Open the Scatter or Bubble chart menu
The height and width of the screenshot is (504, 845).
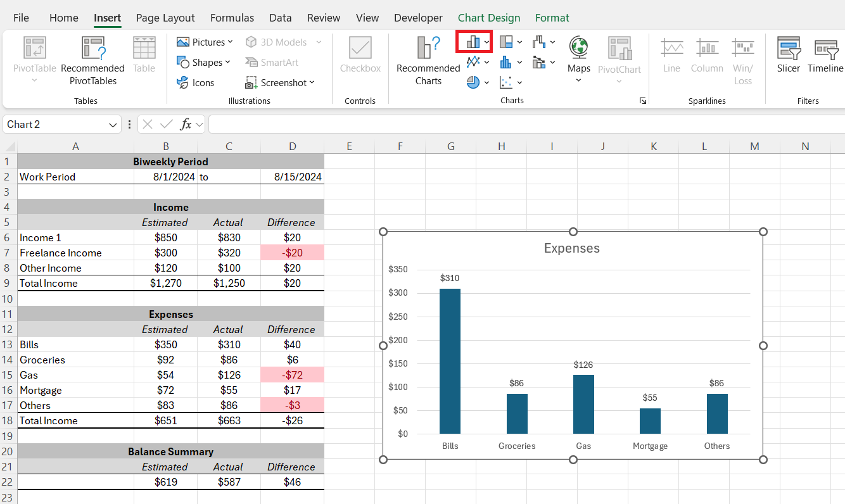pyautogui.click(x=511, y=82)
